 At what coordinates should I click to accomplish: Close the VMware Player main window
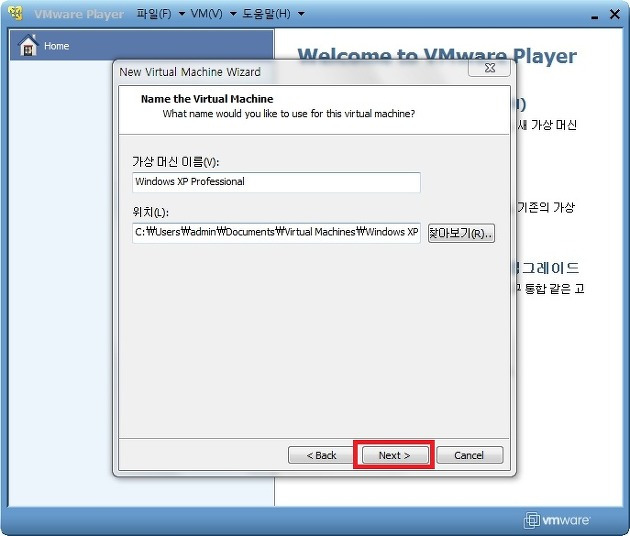coord(614,14)
